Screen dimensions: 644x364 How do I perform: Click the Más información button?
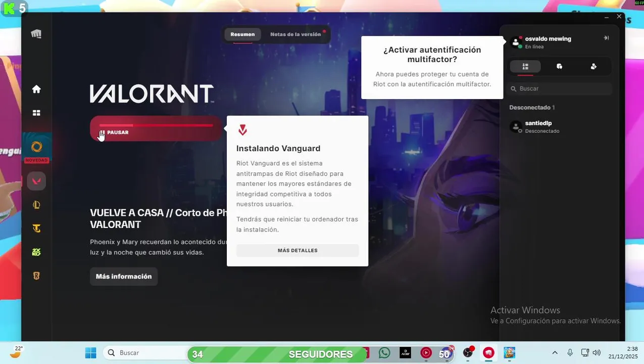(x=124, y=277)
